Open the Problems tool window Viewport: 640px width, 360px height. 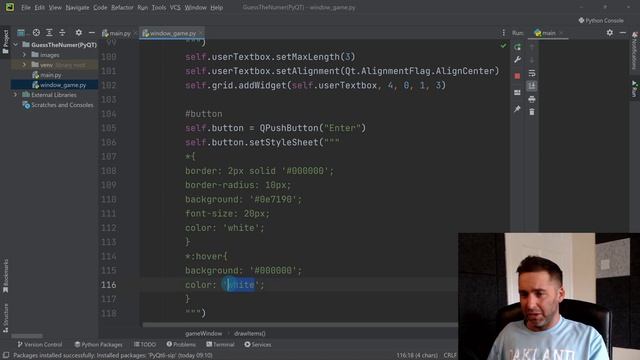pos(181,344)
